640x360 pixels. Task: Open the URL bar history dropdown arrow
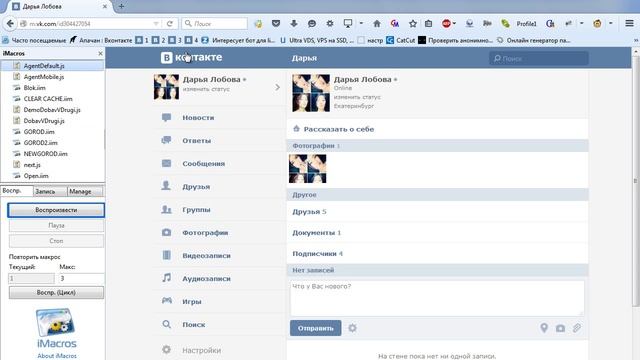click(x=156, y=24)
